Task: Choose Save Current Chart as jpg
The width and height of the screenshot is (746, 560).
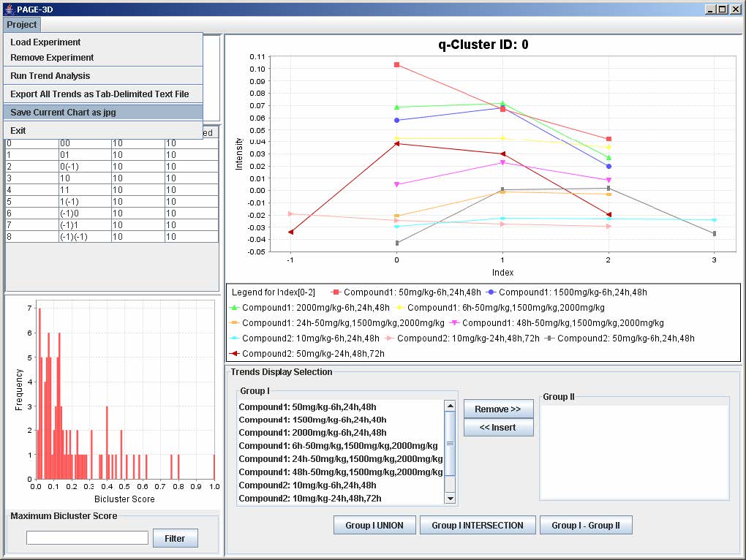Action: [63, 113]
